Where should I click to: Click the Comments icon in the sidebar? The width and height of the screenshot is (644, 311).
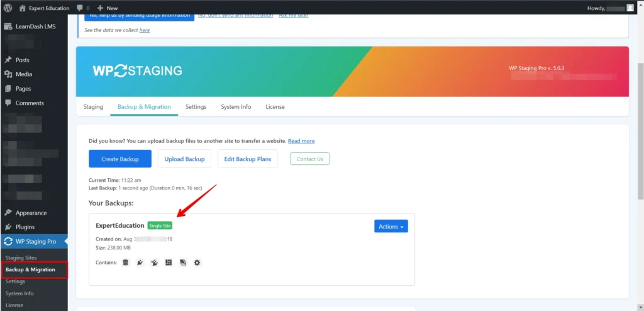pyautogui.click(x=8, y=103)
